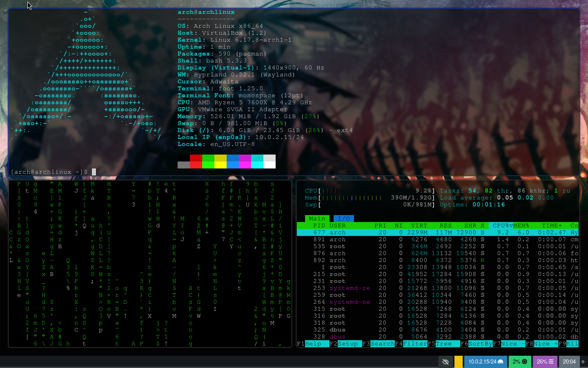Image resolution: width=588 pixels, height=368 pixels.
Task: Select the dbus process row PID 328
Action: (438, 337)
